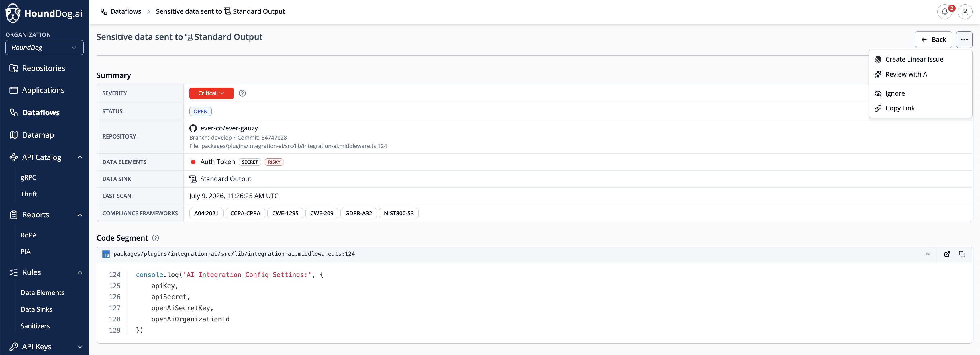Click the AI sparkle icon in menu

(878, 74)
